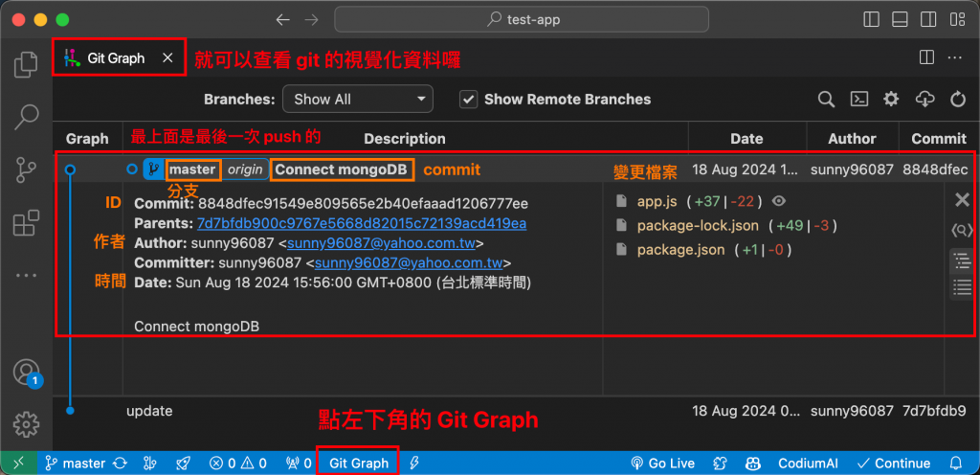Click the committer email link

408,263
